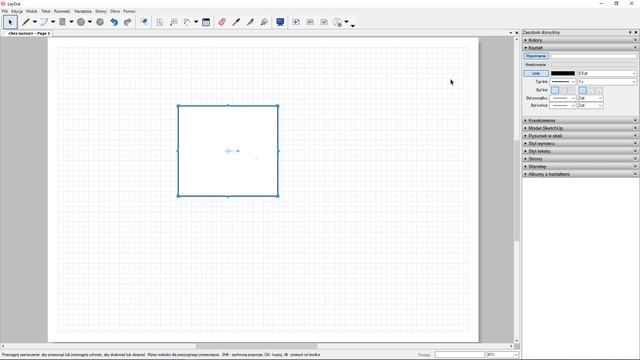Open the toolbar overflow options arrow

353,26
